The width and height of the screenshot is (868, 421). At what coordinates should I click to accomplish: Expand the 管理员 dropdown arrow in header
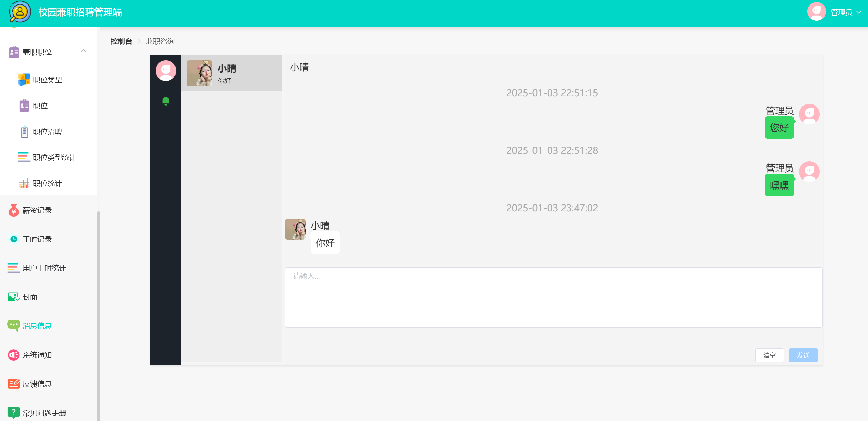[x=859, y=12]
